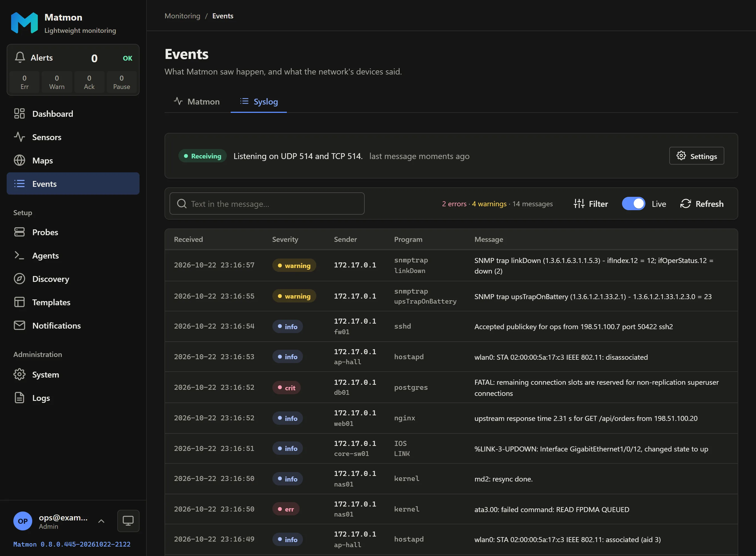Open Logs via its document icon
The image size is (756, 556).
(19, 398)
